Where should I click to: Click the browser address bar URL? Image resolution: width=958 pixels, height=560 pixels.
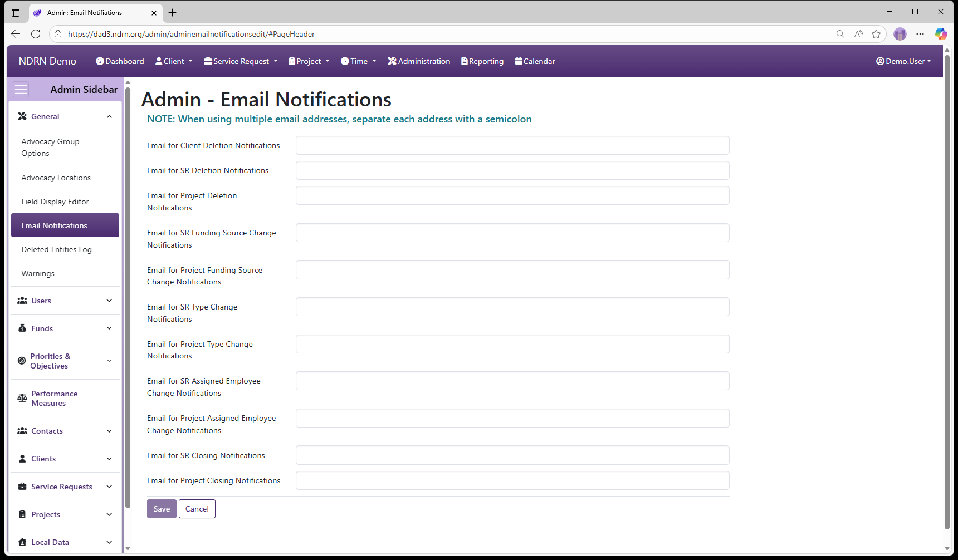191,34
